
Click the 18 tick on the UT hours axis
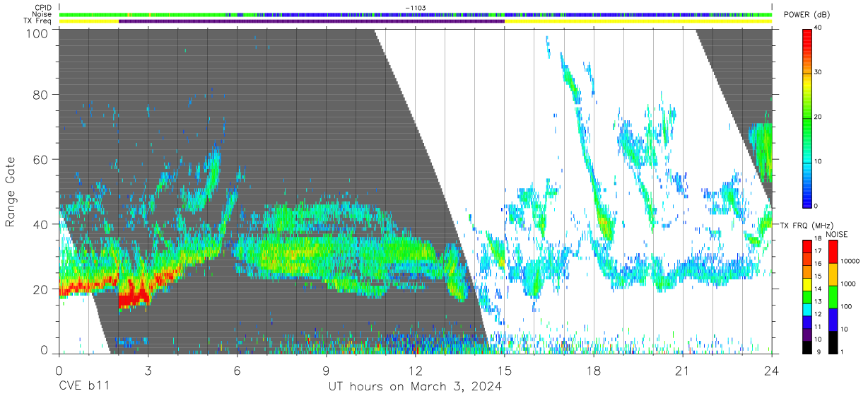(593, 370)
